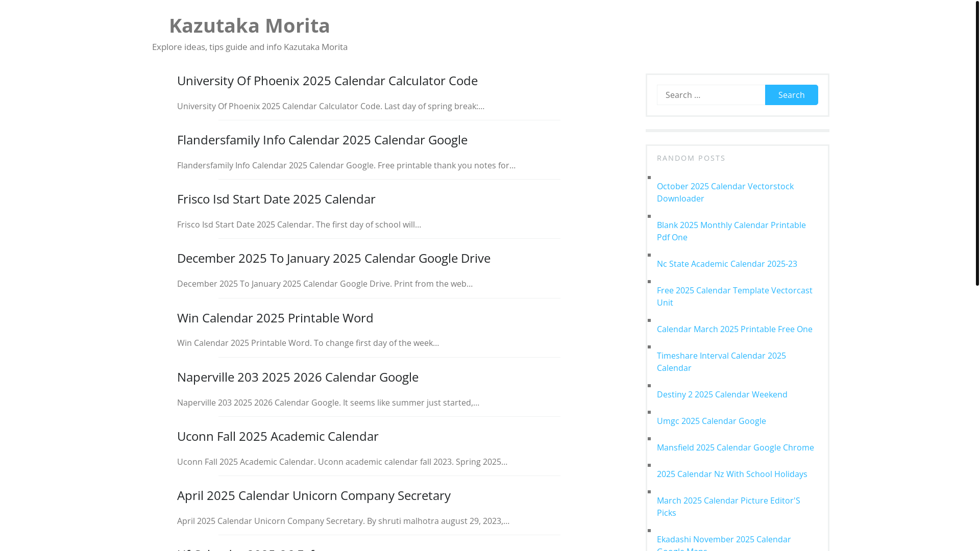
Task: Select Timeshare Interval Calendar 2025 link
Action: 721,362
